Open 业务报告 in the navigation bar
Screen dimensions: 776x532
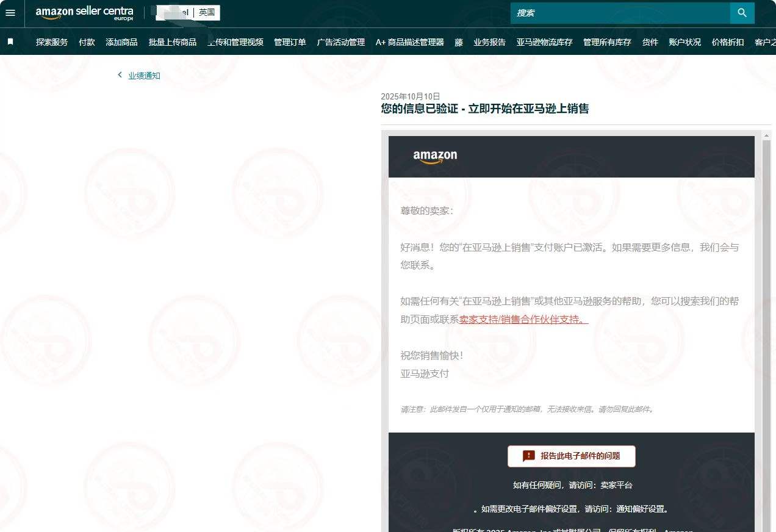coord(489,42)
